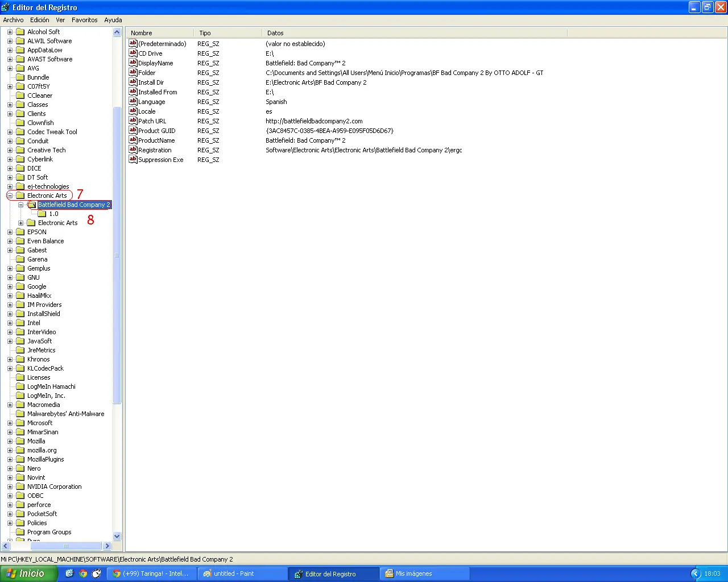Click the Registry Editor title bar icon
The height and width of the screenshot is (582, 728).
6,7
